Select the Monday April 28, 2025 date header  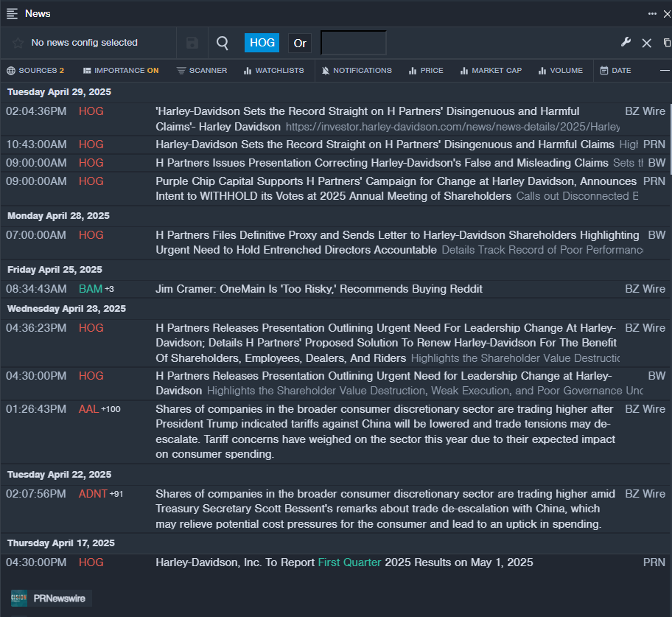coord(58,216)
